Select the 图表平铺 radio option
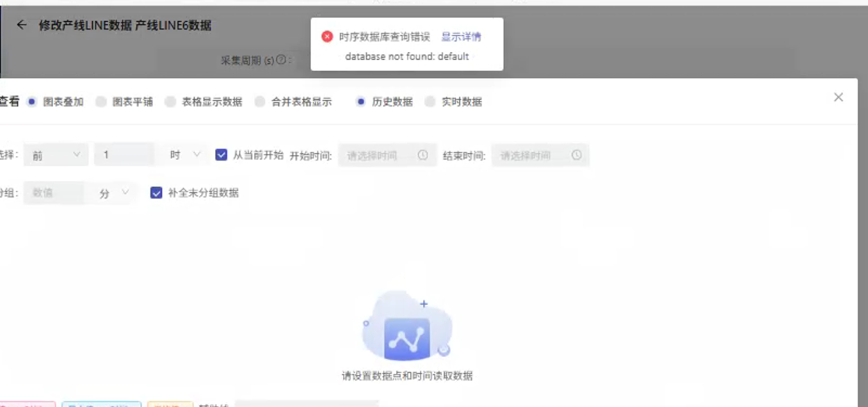The width and height of the screenshot is (868, 407). click(101, 102)
